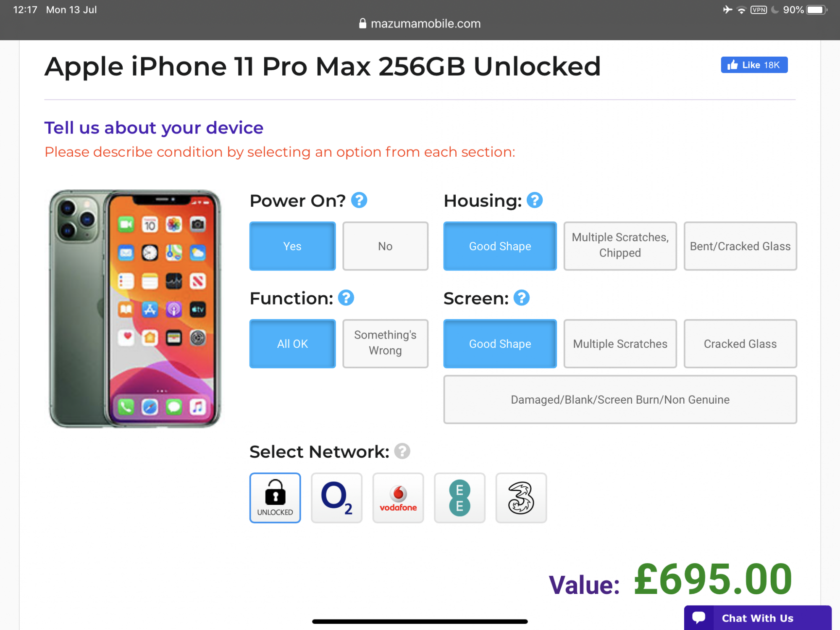Tap the mazumamobile.com address bar
The width and height of the screenshot is (840, 630).
[420, 24]
